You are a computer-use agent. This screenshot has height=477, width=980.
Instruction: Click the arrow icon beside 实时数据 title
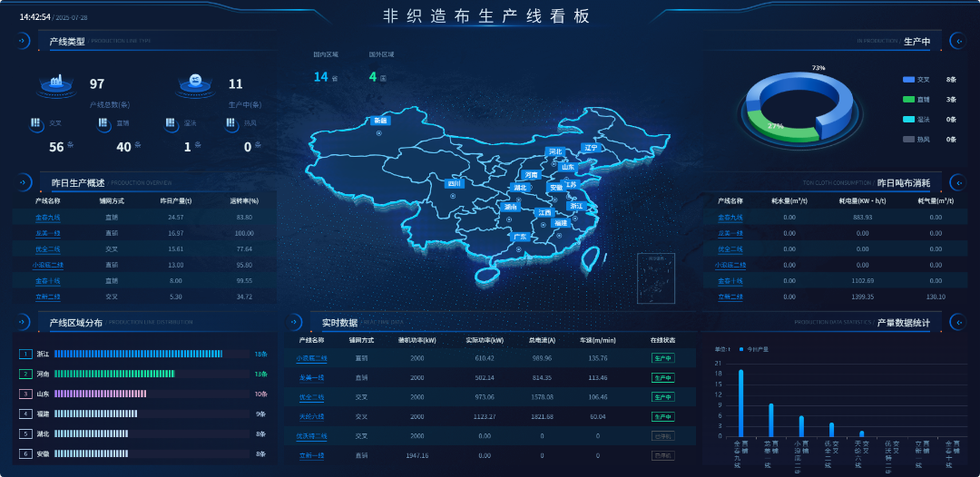293,322
